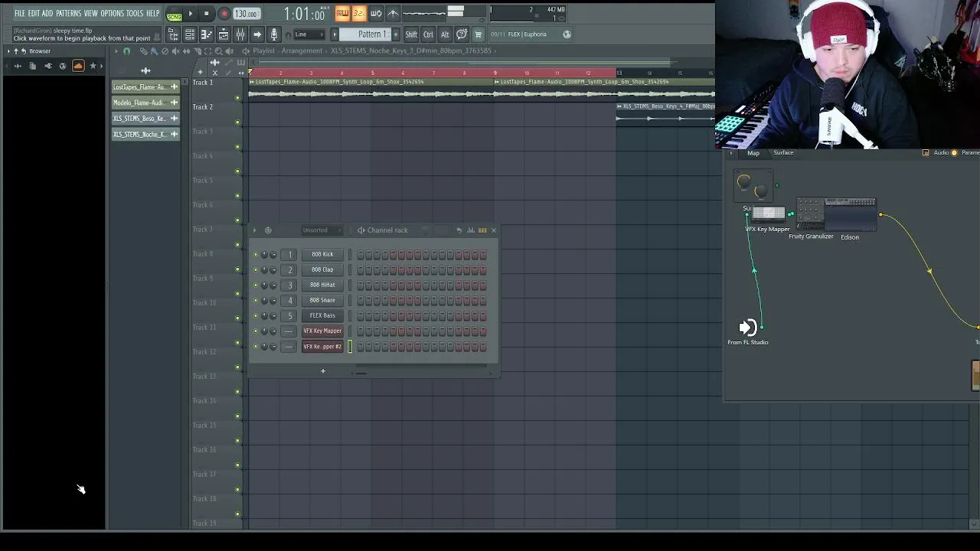Toggle Song/Pattern mode button

(174, 14)
